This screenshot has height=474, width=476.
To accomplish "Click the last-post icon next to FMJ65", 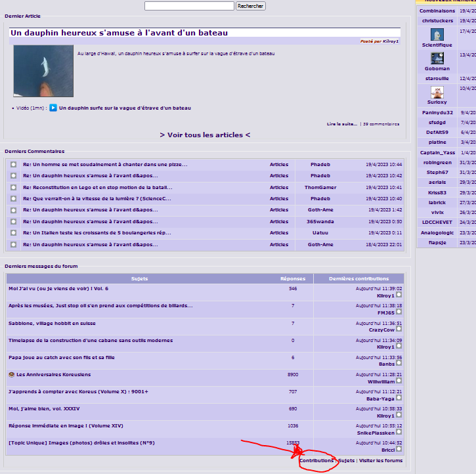I will click(399, 312).
